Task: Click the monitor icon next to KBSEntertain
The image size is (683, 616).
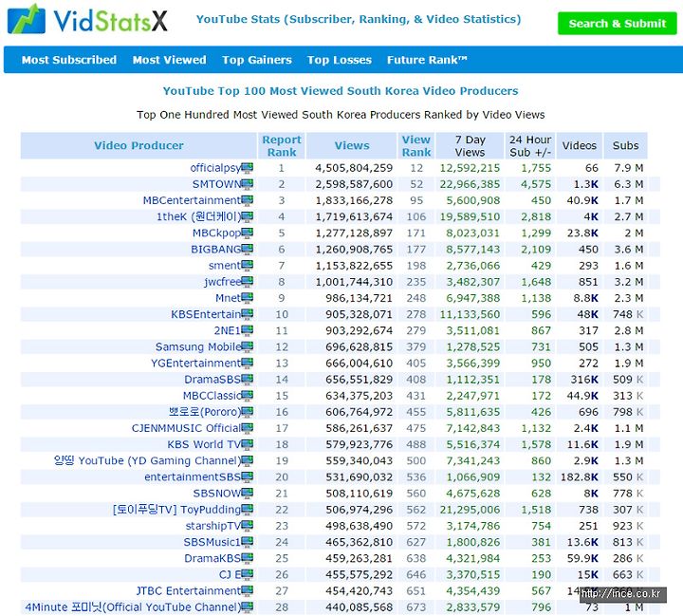Action: (247, 314)
